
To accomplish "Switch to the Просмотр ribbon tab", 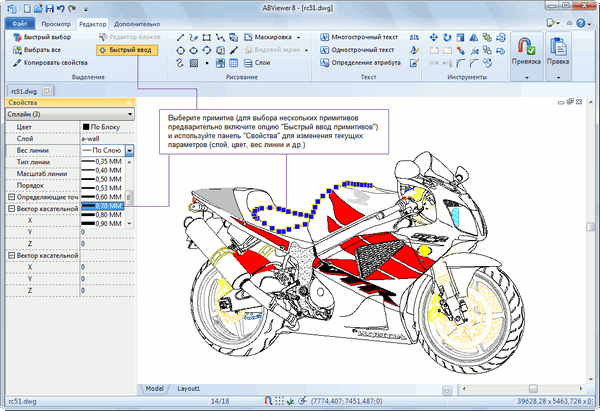I will click(56, 21).
